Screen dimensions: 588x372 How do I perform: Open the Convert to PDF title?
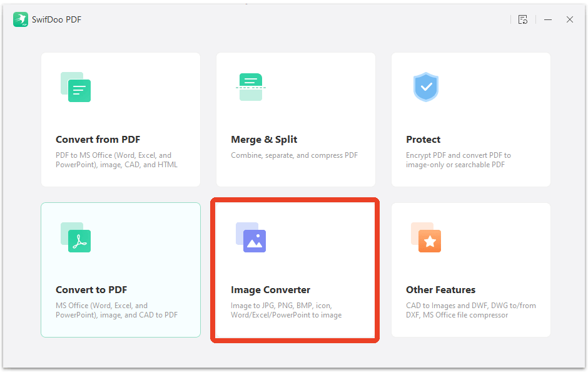pyautogui.click(x=91, y=290)
